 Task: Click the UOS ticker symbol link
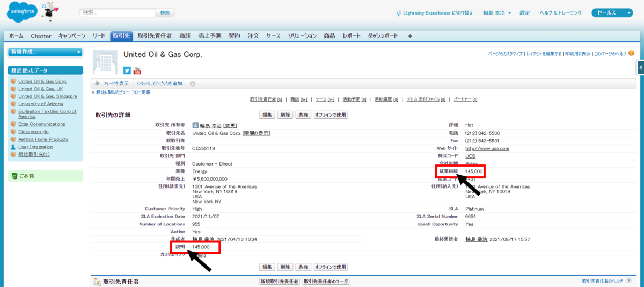tap(470, 156)
